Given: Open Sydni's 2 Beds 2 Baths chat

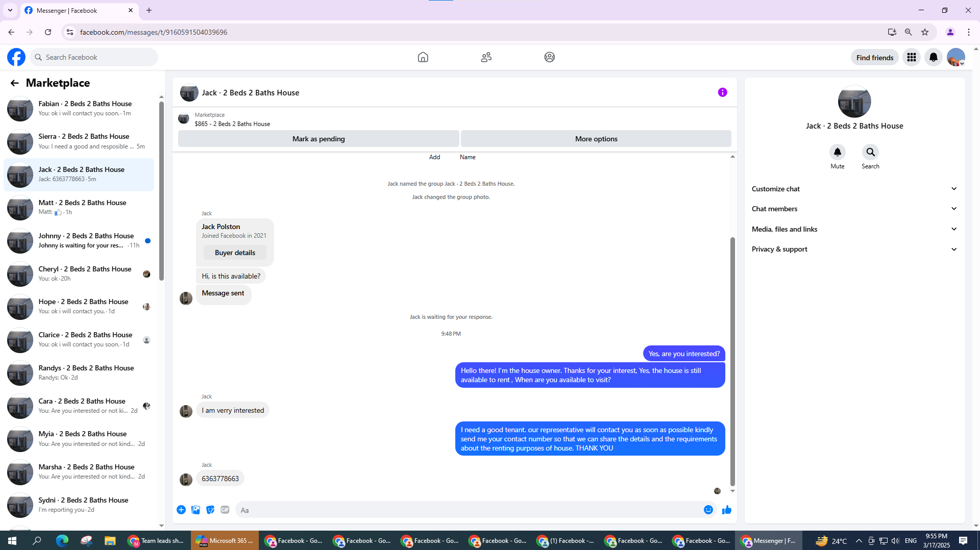Looking at the screenshot, I should pyautogui.click(x=79, y=505).
